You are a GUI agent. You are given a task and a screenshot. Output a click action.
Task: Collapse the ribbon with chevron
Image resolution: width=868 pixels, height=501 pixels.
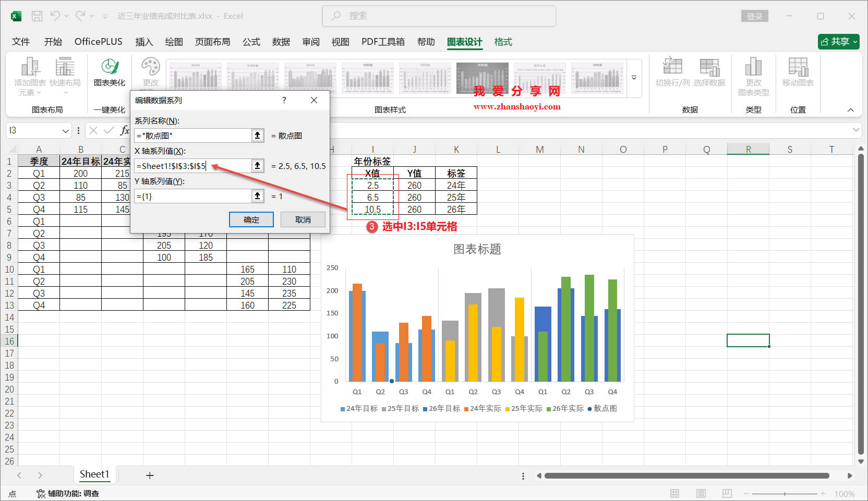851,110
